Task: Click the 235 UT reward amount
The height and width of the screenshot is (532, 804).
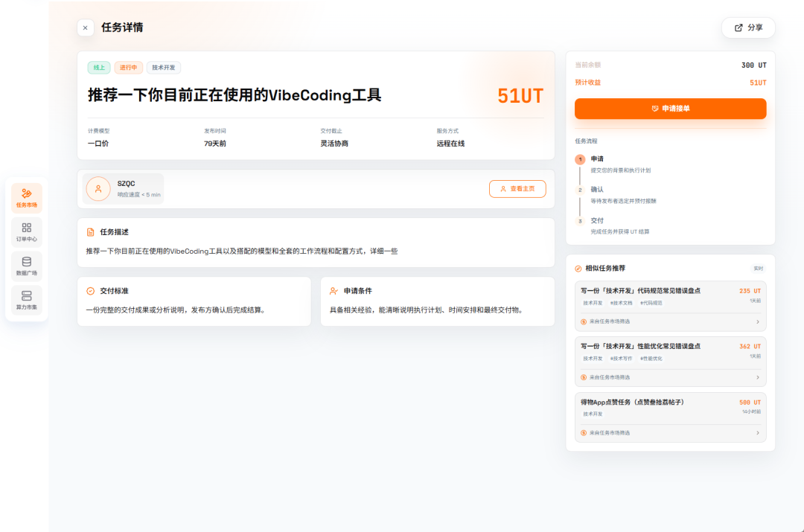Action: point(750,291)
